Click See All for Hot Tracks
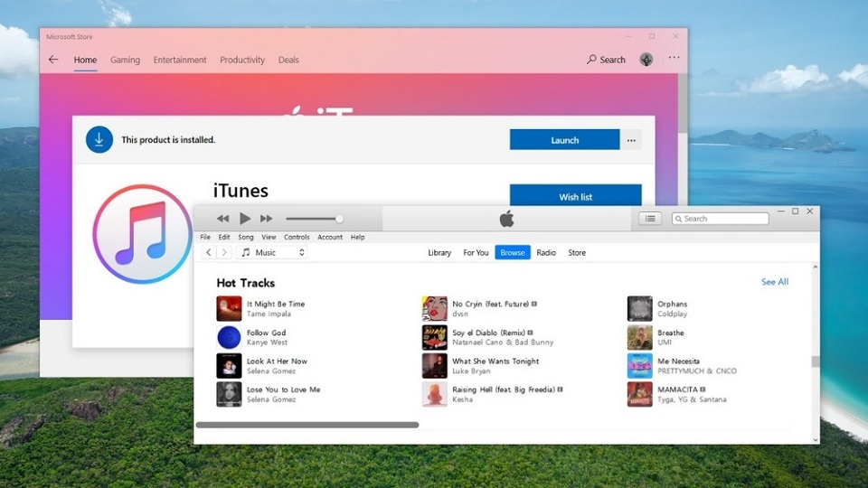Viewport: 868px width, 488px height. (x=775, y=282)
